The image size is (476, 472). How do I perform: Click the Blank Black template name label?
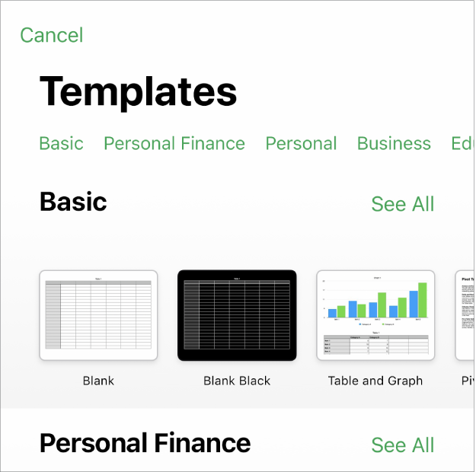pos(237,381)
